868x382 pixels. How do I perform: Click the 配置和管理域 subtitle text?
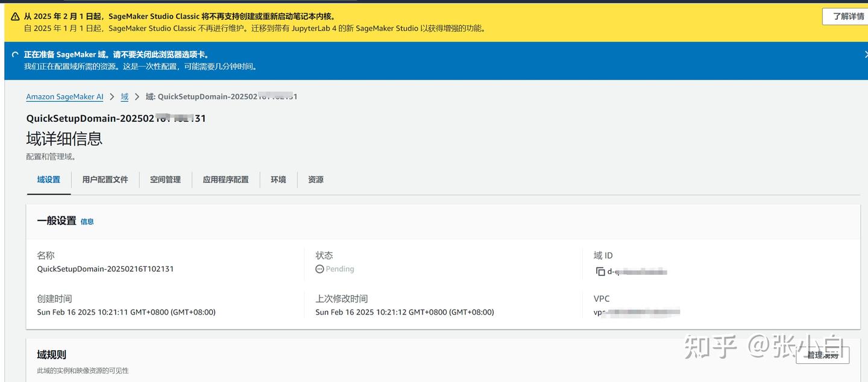click(x=51, y=157)
